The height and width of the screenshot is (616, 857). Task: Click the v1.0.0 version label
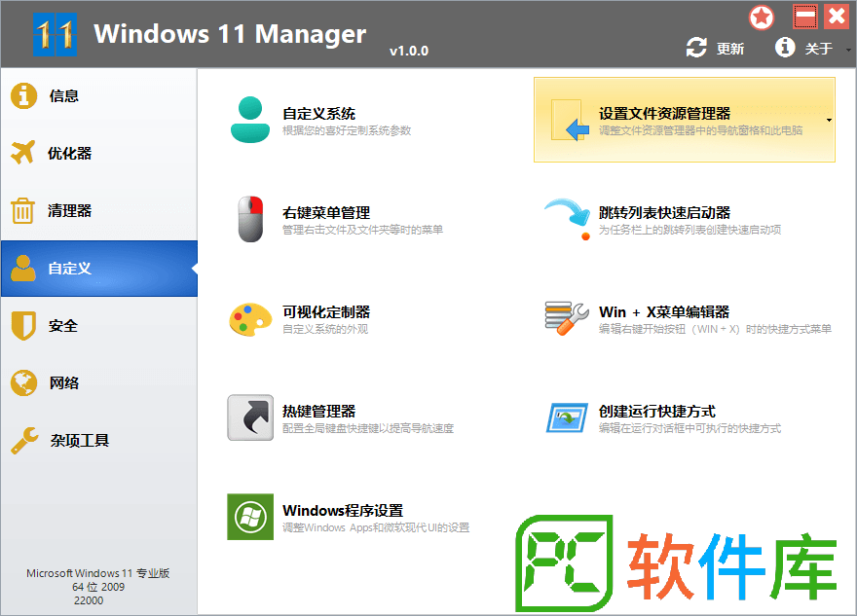pyautogui.click(x=409, y=51)
